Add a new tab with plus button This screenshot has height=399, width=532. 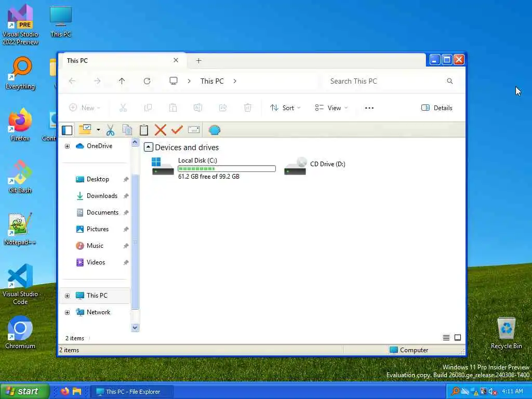click(199, 61)
